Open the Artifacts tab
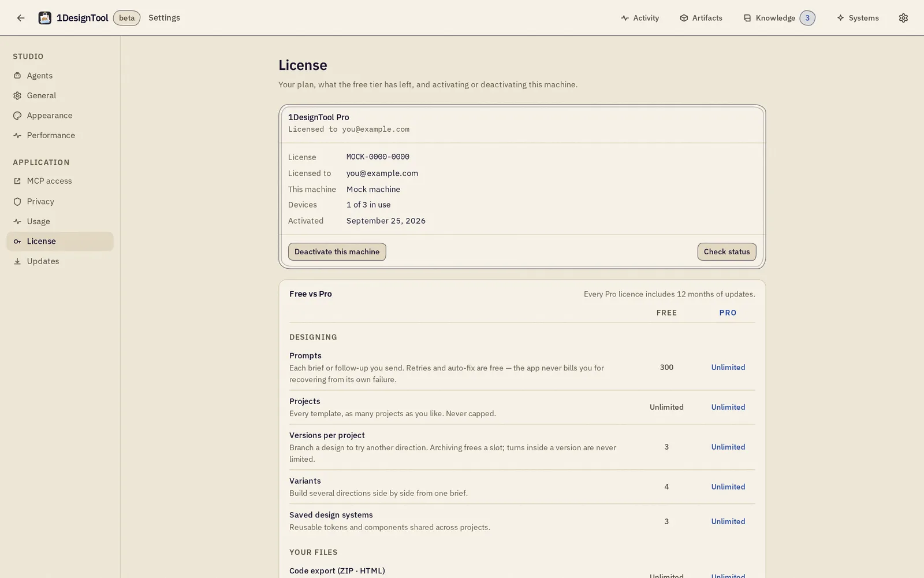924x578 pixels. (701, 18)
